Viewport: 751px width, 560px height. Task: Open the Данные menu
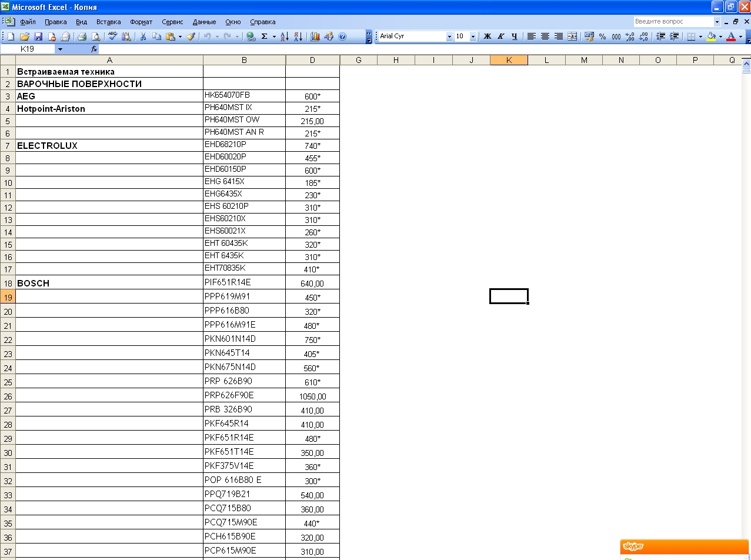point(204,22)
